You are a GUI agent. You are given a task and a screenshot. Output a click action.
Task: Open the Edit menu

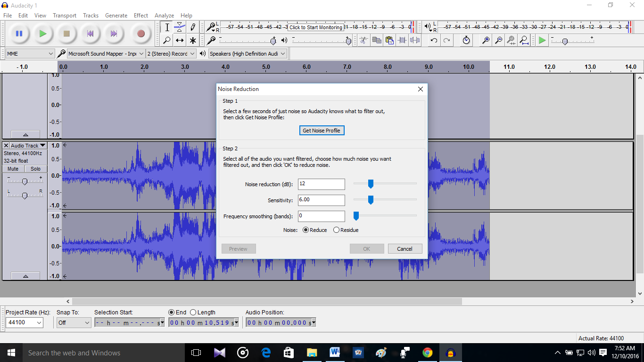pyautogui.click(x=23, y=15)
